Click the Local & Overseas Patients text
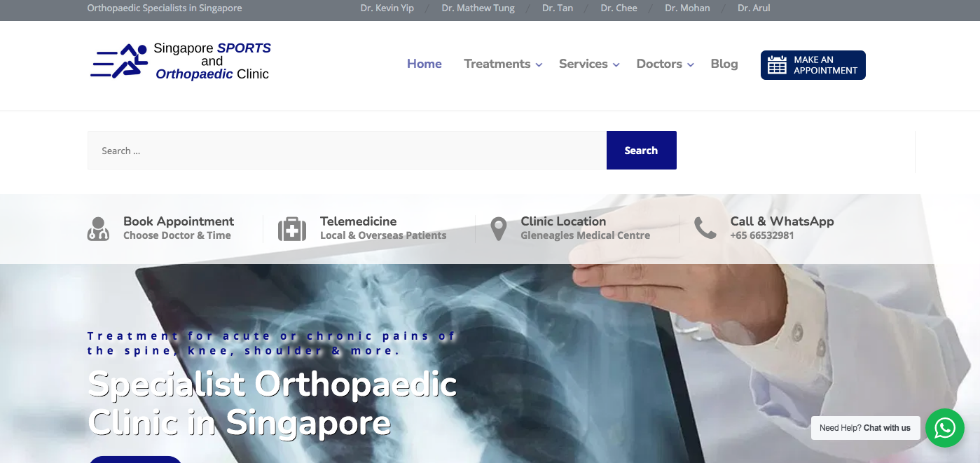Image resolution: width=980 pixels, height=463 pixels. [383, 235]
